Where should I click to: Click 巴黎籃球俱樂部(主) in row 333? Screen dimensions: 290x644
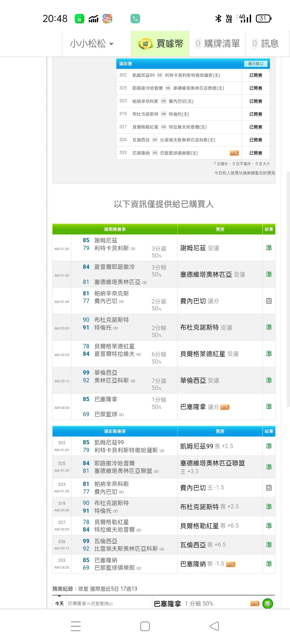[179, 153]
